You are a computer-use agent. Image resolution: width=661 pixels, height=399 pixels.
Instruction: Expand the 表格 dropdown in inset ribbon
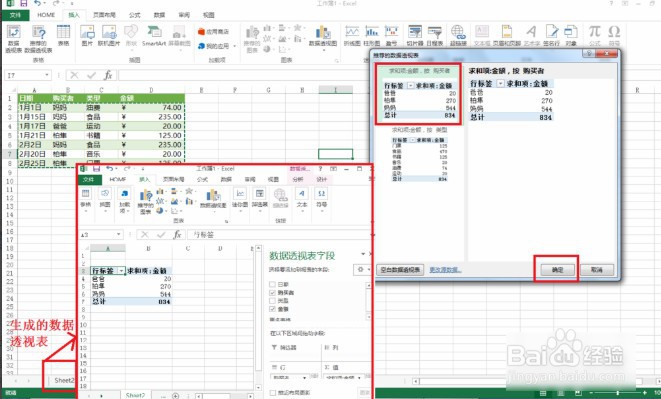click(x=86, y=210)
